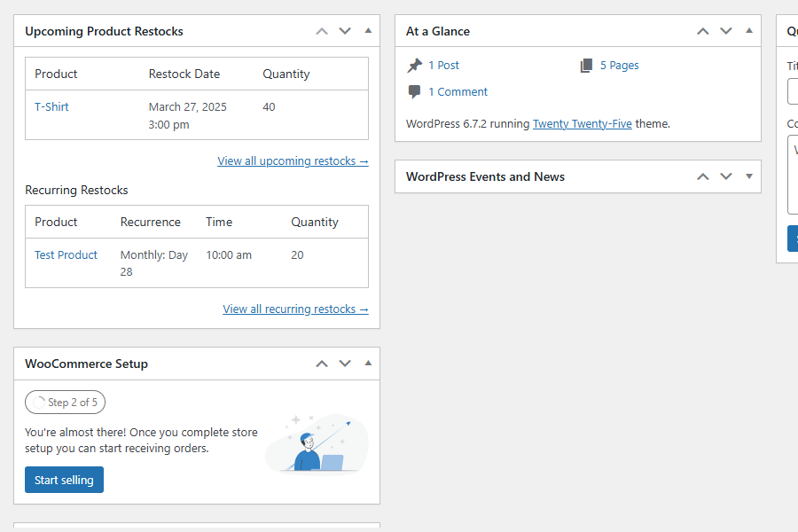The image size is (798, 532).
Task: Click the quantity value 20
Action: (297, 255)
